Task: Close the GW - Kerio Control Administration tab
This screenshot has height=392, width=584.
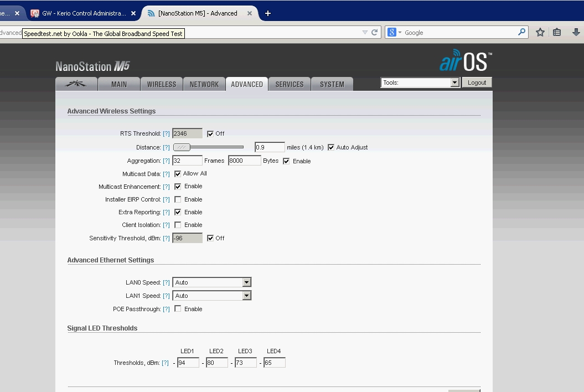Action: coord(133,13)
